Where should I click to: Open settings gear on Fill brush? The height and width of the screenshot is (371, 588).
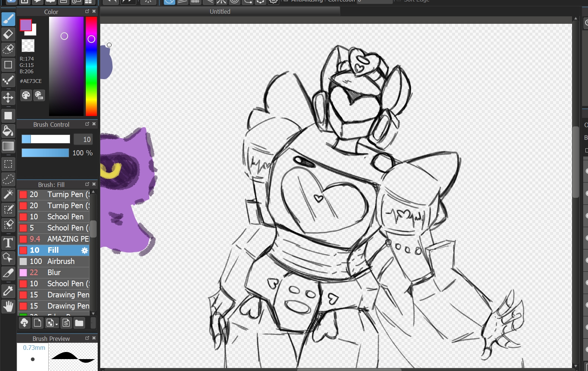[85, 250]
